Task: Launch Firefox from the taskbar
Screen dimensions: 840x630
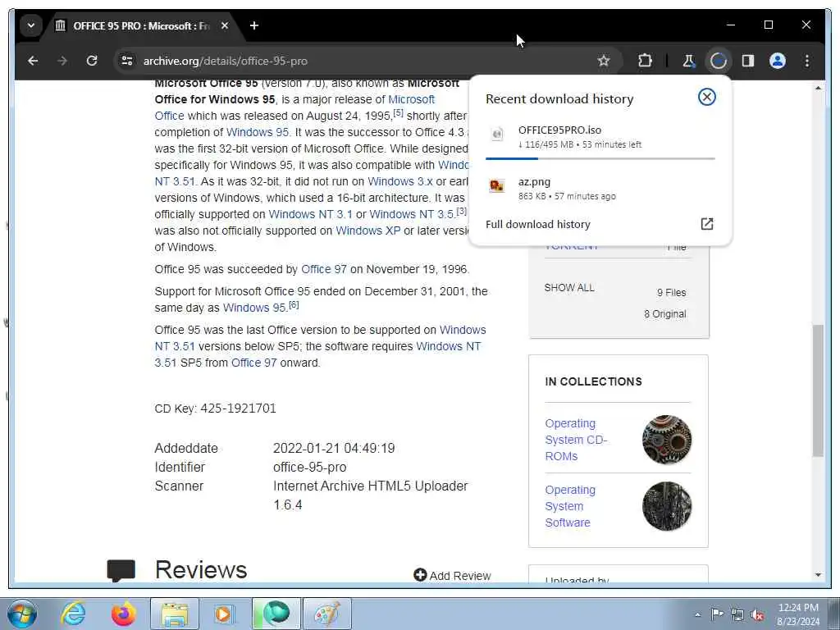Action: click(x=123, y=614)
